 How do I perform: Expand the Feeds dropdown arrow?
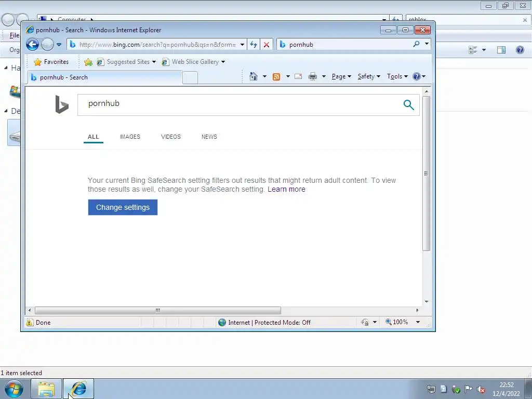click(x=288, y=76)
